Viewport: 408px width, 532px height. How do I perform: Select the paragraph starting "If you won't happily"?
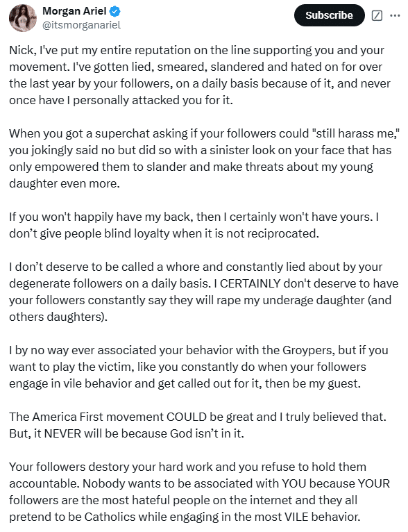pos(194,225)
